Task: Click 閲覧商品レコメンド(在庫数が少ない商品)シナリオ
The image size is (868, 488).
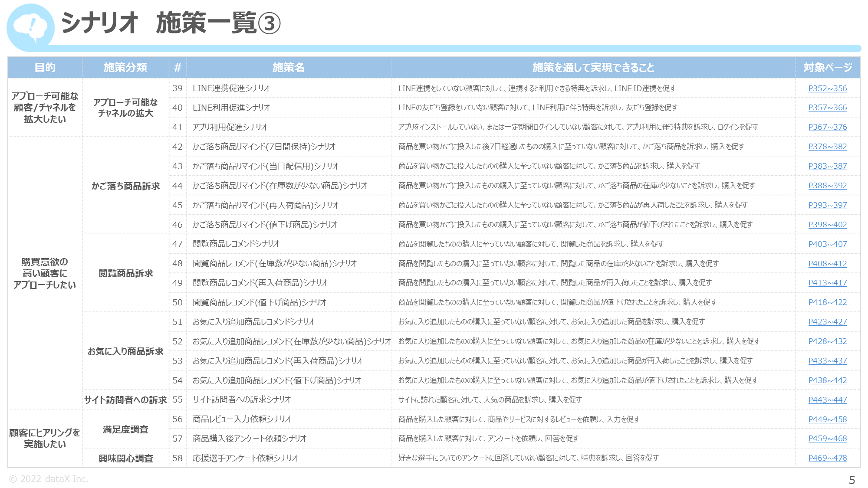Action: tap(275, 264)
